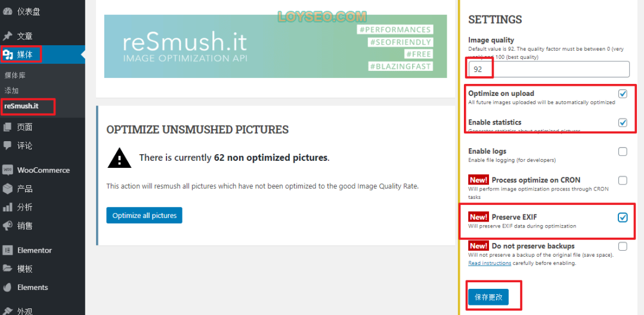The width and height of the screenshot is (644, 315).
Task: Click the media library icon
Action: pyautogui.click(x=7, y=54)
